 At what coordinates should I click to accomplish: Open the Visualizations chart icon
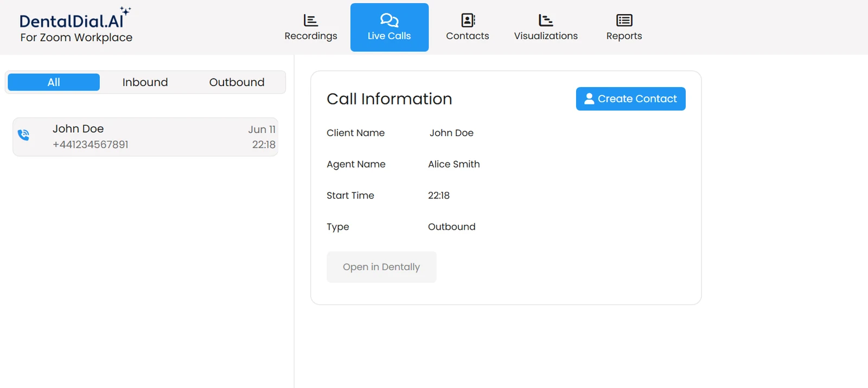(546, 21)
